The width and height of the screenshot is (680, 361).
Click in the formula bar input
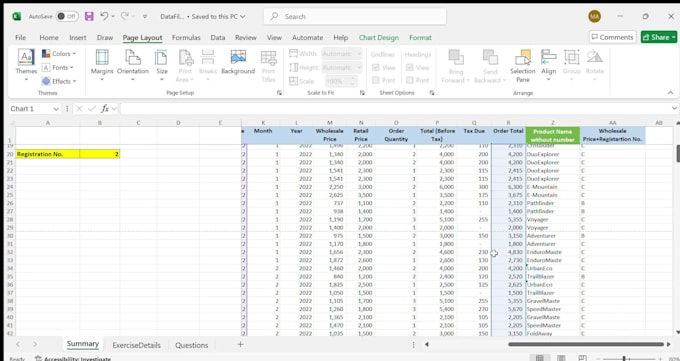tap(395, 108)
